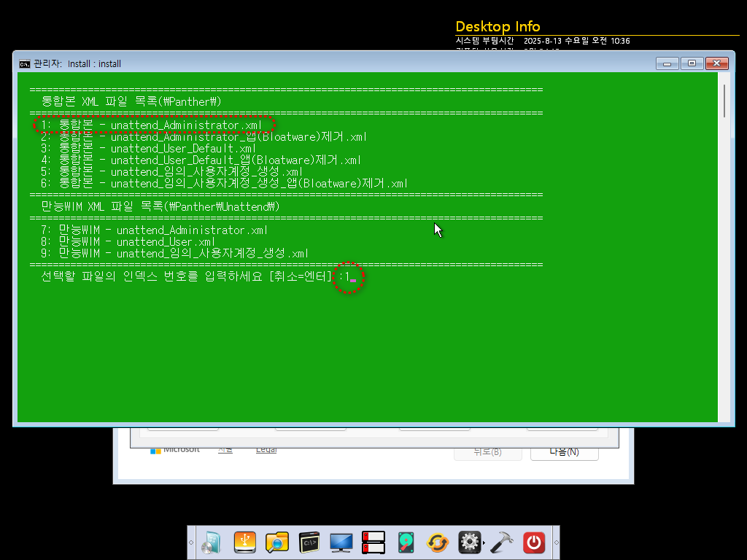Select line '9: 만능WIM - unattend_임의_사용자계정_생성.xml'
The height and width of the screenshot is (560, 747).
[x=175, y=254]
